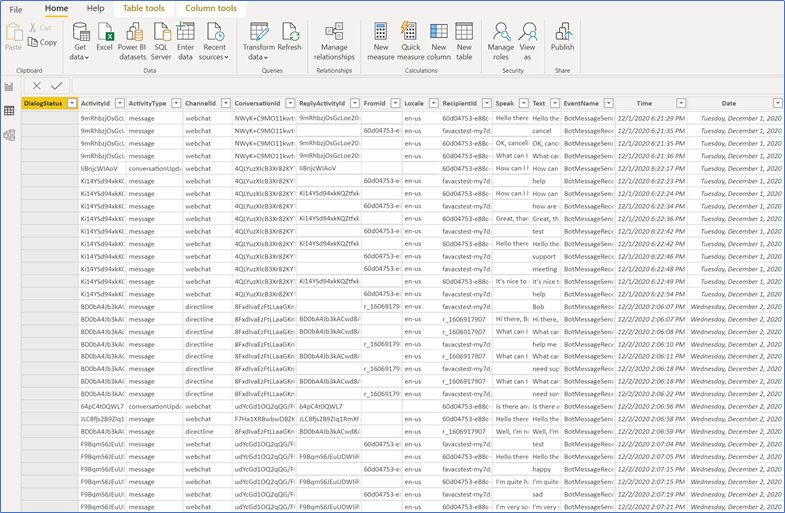The height and width of the screenshot is (513, 785).
Task: Open Manage relationships
Action: coord(334,32)
